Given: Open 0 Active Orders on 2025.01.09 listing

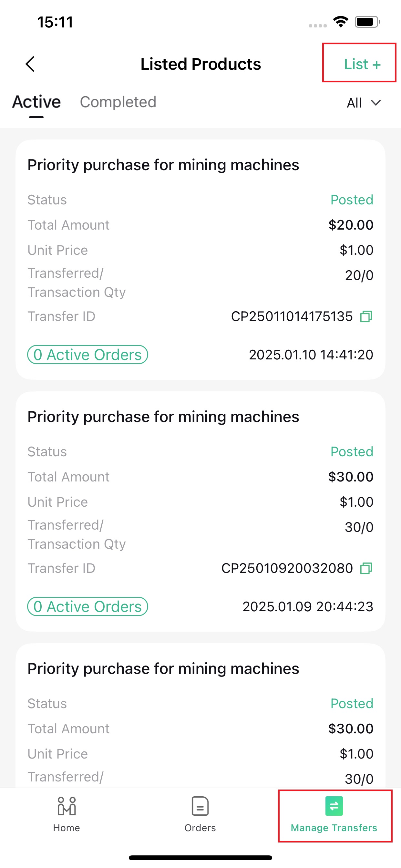Looking at the screenshot, I should click(x=87, y=606).
